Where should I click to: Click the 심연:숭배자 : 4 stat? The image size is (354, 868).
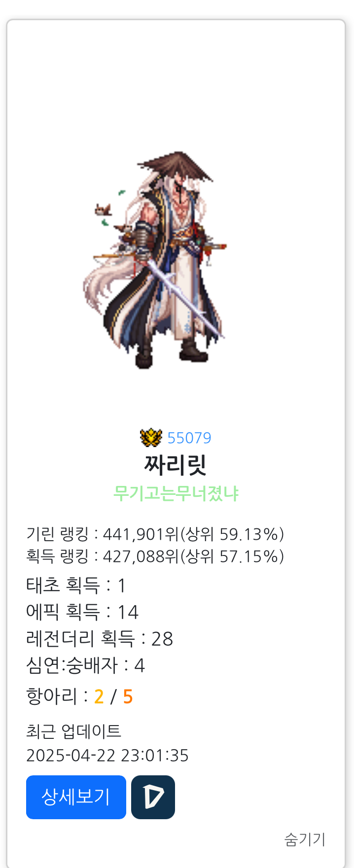pyautogui.click(x=85, y=665)
